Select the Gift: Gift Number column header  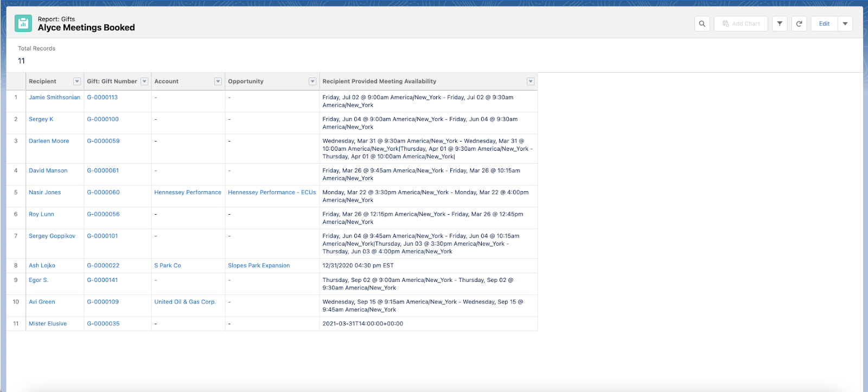click(112, 81)
